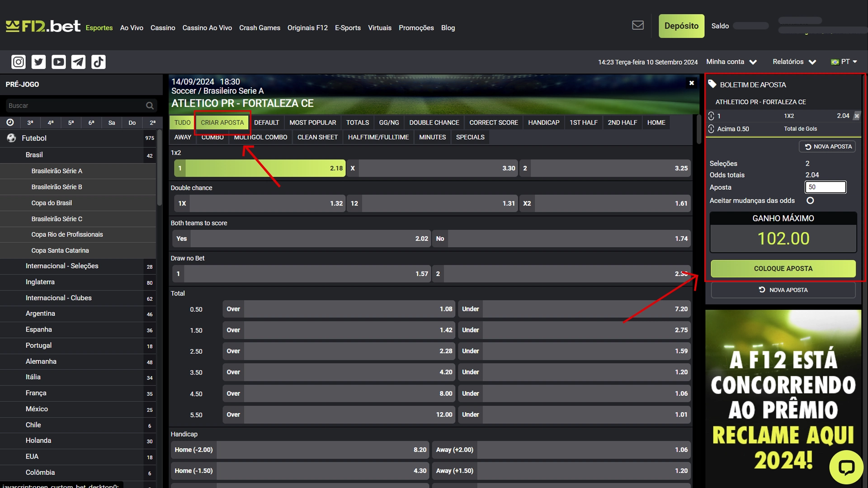The height and width of the screenshot is (488, 868).
Task: Select Yes for Both teams to score
Action: pos(301,239)
